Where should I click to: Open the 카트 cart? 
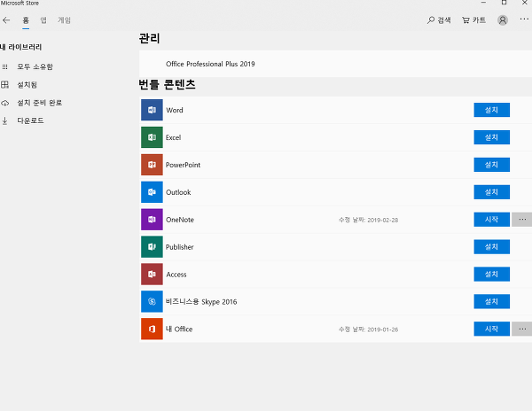(474, 20)
